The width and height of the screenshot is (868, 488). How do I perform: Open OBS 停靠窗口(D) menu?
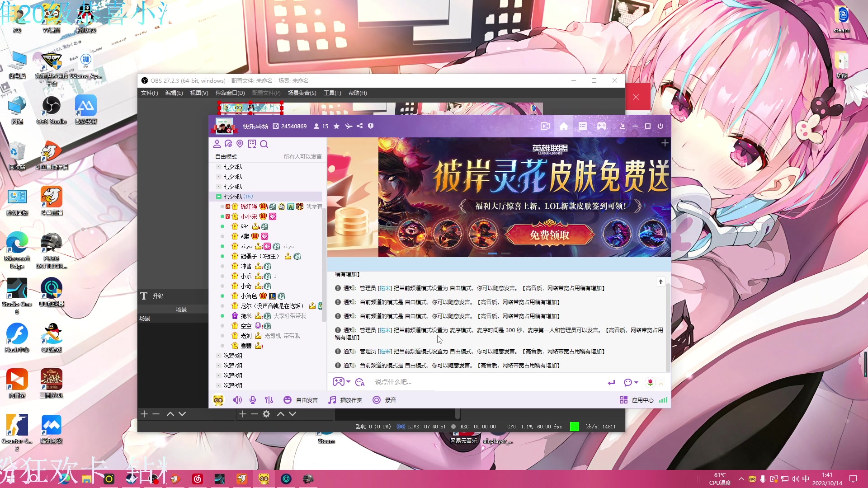(x=230, y=93)
